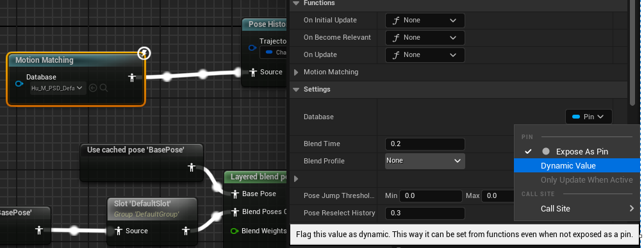Click the Blend Weights green input pin

pyautogui.click(x=235, y=231)
